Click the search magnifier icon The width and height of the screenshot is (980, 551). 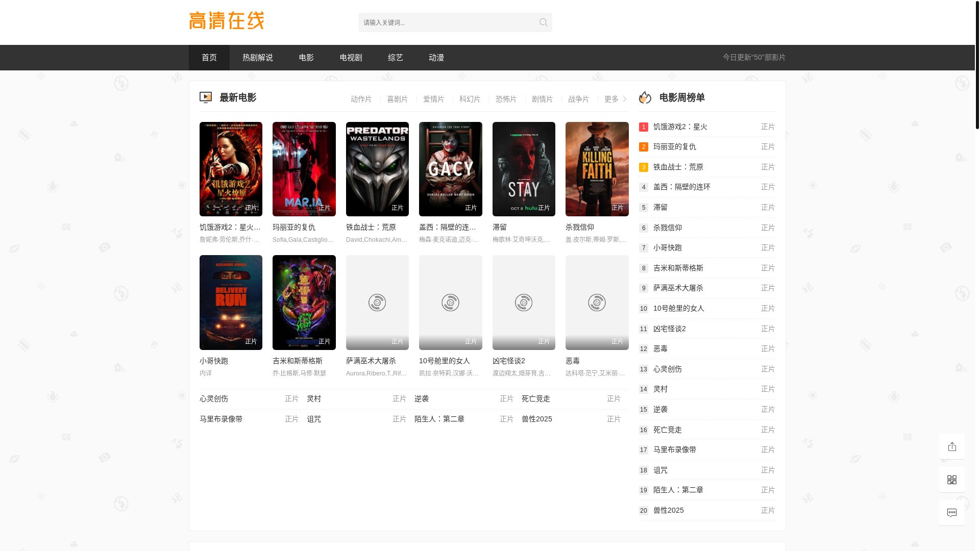(543, 22)
